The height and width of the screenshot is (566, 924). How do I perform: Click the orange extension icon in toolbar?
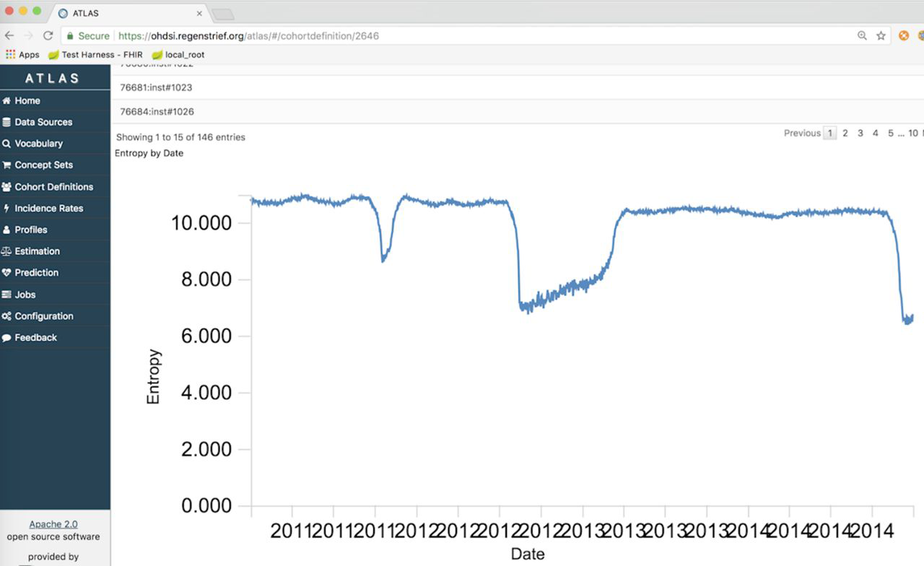pyautogui.click(x=904, y=35)
